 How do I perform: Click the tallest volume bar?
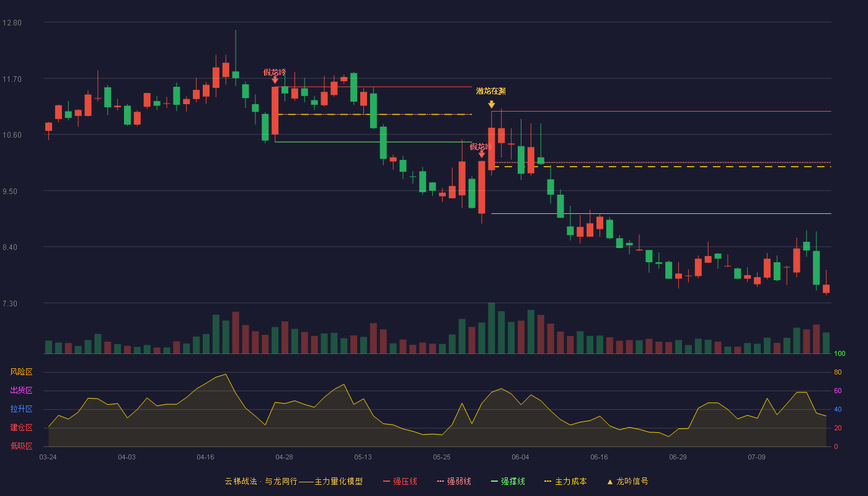tap(491, 328)
